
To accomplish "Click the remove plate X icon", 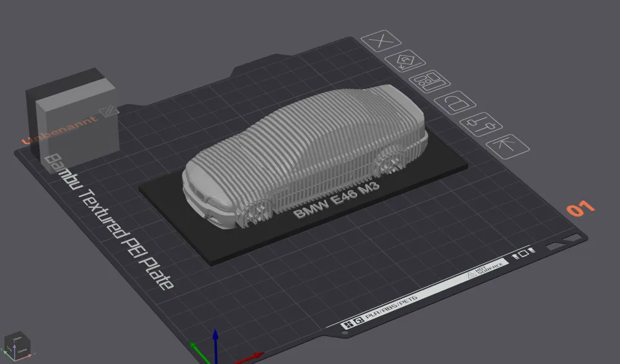I will (x=381, y=40).
